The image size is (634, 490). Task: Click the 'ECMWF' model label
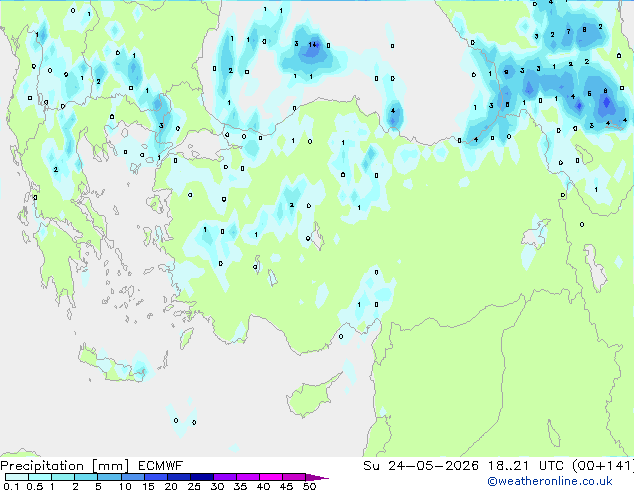click(161, 466)
